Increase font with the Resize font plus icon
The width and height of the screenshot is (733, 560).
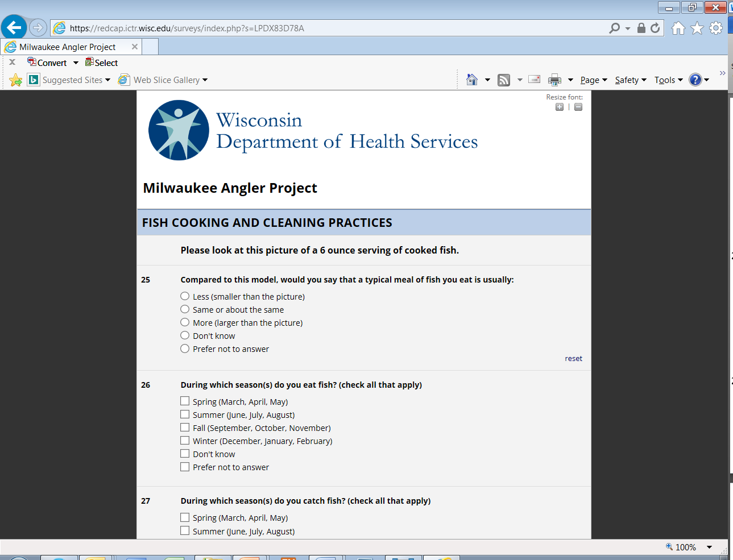[560, 107]
